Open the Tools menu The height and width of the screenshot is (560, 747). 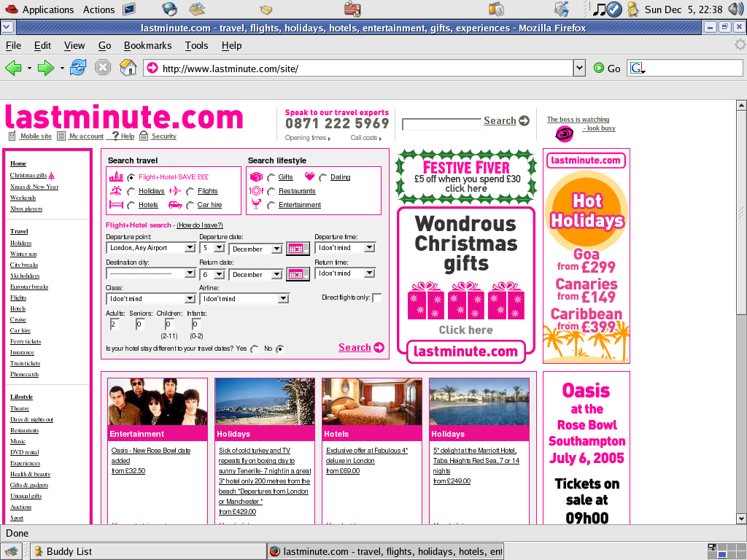196,45
